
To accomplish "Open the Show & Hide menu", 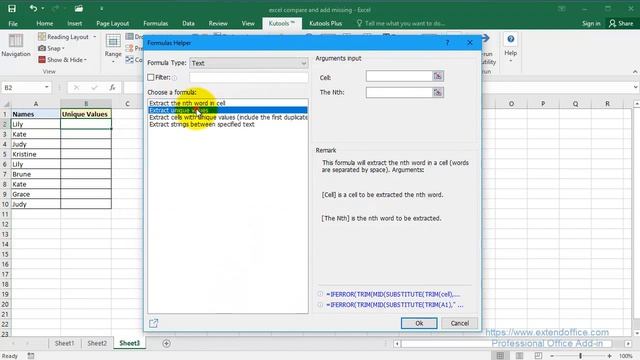I will tap(62, 60).
